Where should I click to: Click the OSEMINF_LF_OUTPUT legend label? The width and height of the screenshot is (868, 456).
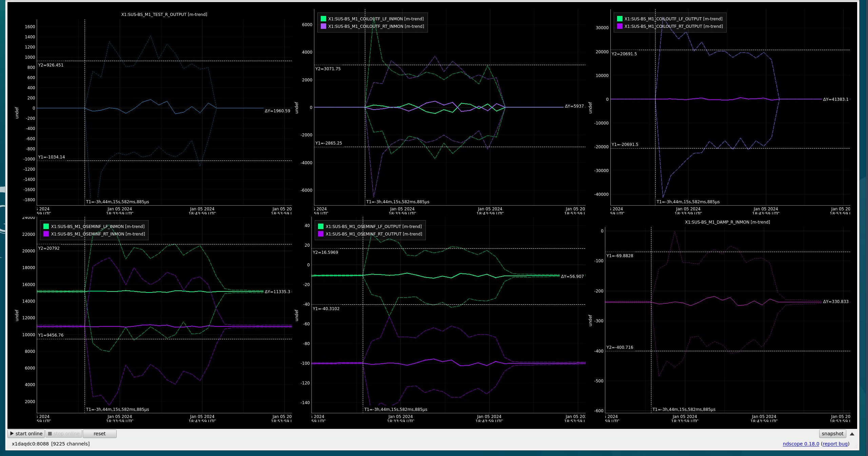point(374,226)
